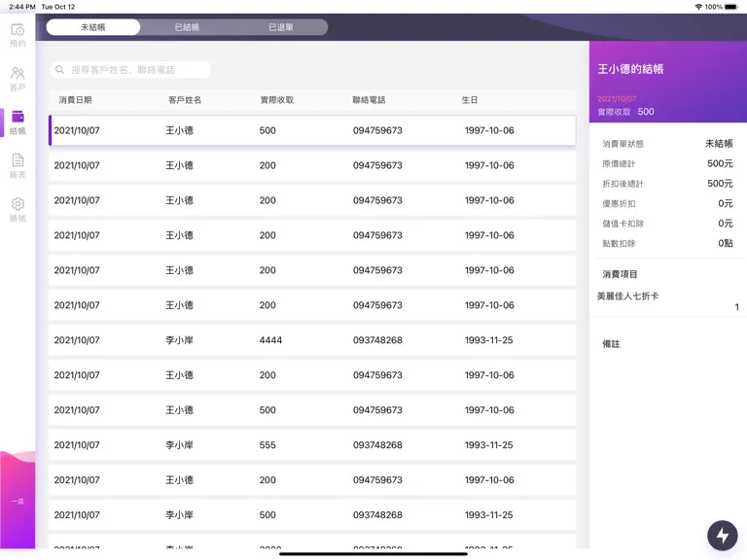The height and width of the screenshot is (560, 747).
Task: Click the 555 amount cell
Action: click(267, 444)
